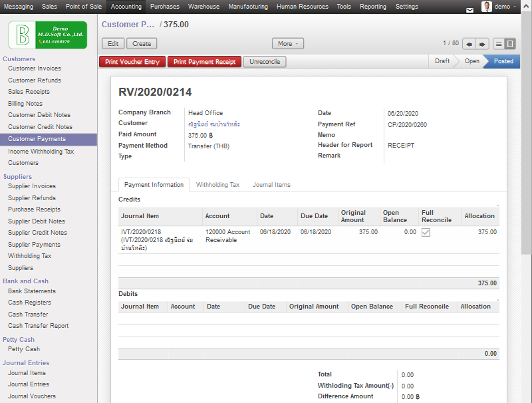Switch to Payment Information tab
Image resolution: width=532 pixels, height=403 pixels.
point(154,185)
